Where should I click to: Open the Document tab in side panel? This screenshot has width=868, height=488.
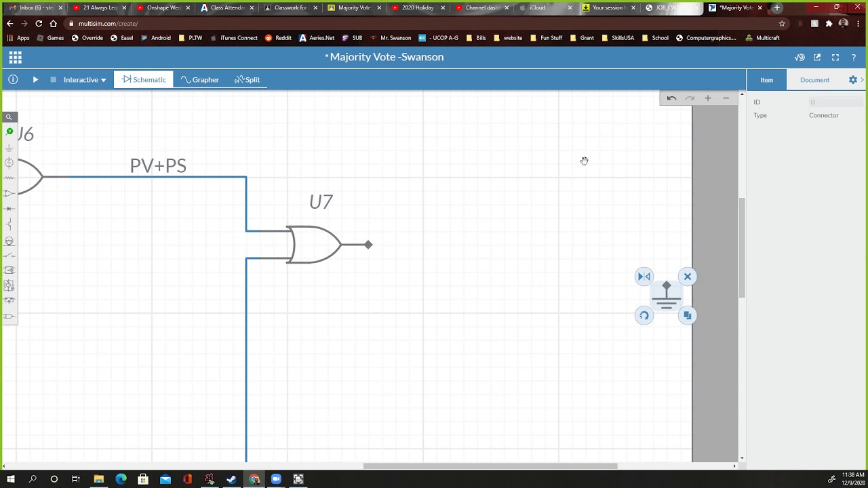pyautogui.click(x=814, y=80)
